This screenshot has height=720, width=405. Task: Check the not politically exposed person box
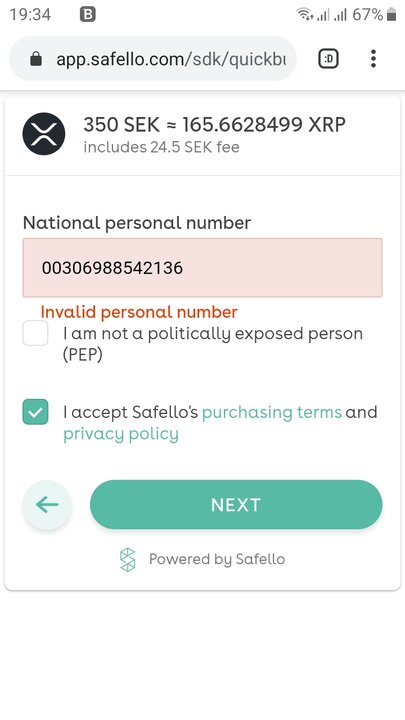(x=35, y=333)
